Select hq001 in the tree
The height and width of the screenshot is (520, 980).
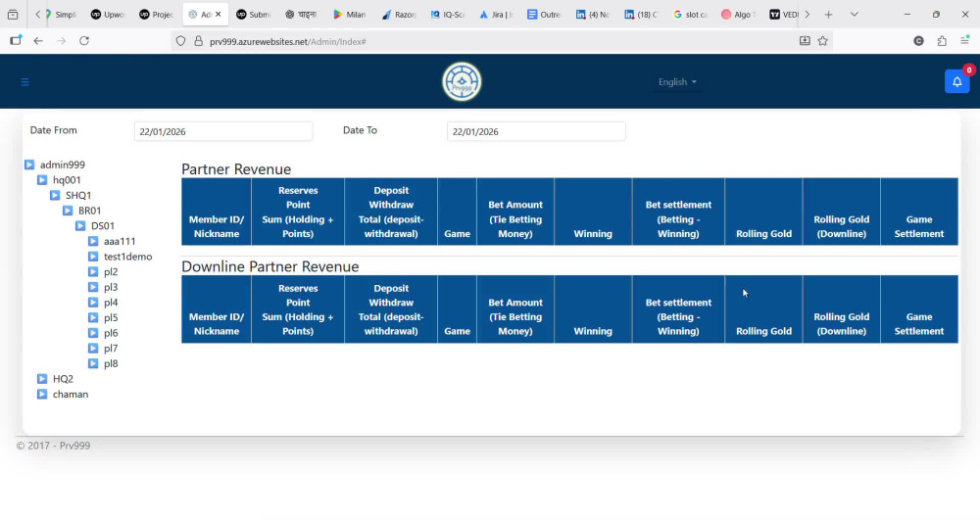(67, 180)
